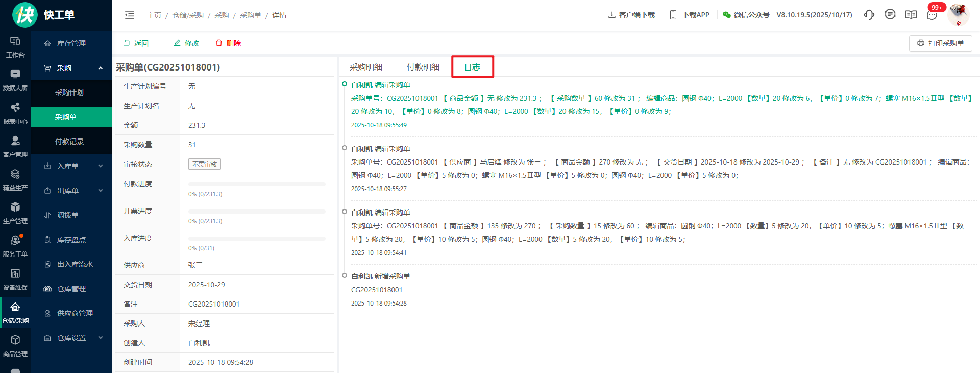This screenshot has width=980, height=373.
Task: Open the 工作台 workbench icon
Action: point(15,47)
